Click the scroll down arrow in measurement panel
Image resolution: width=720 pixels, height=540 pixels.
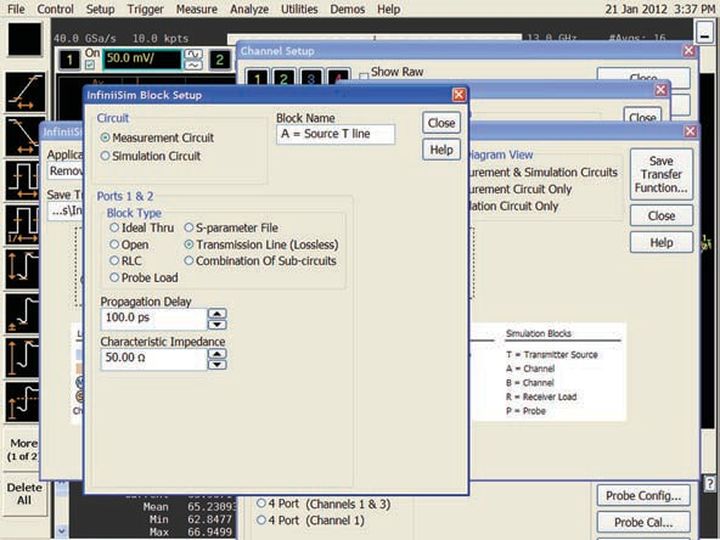pos(62,531)
